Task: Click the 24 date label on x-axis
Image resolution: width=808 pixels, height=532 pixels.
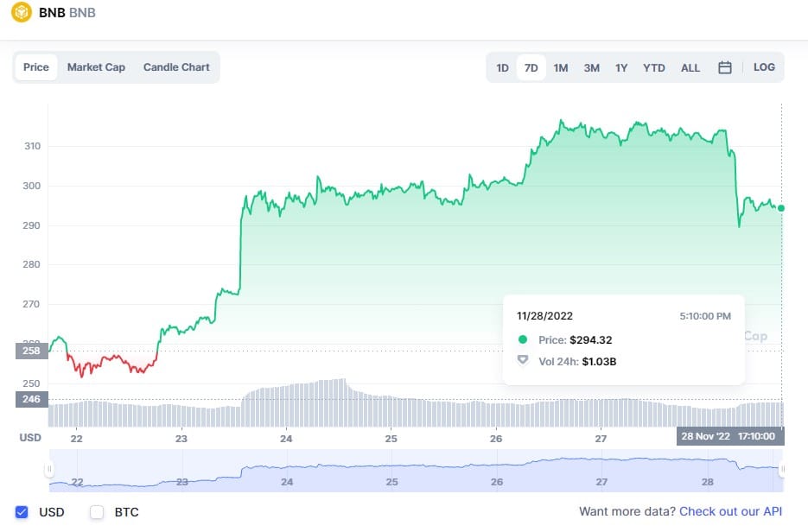Action: tap(286, 439)
